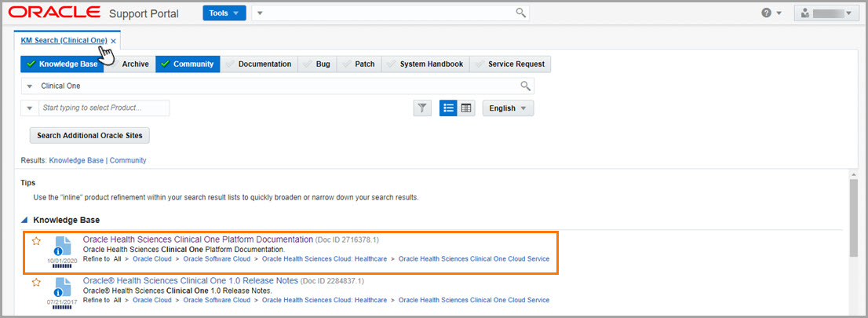Toggle the Knowledge Base source filter
This screenshot has width=868, height=318.
pyautogui.click(x=62, y=64)
